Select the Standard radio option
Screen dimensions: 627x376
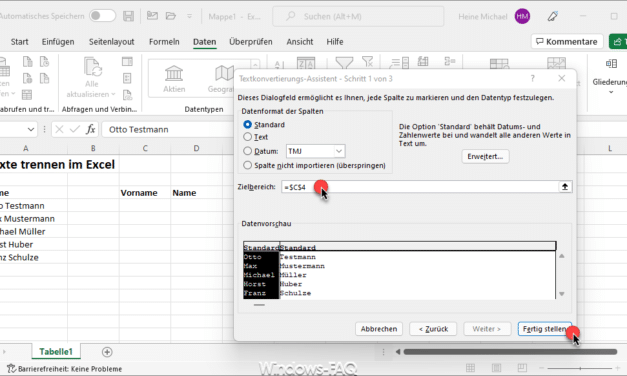click(248, 124)
